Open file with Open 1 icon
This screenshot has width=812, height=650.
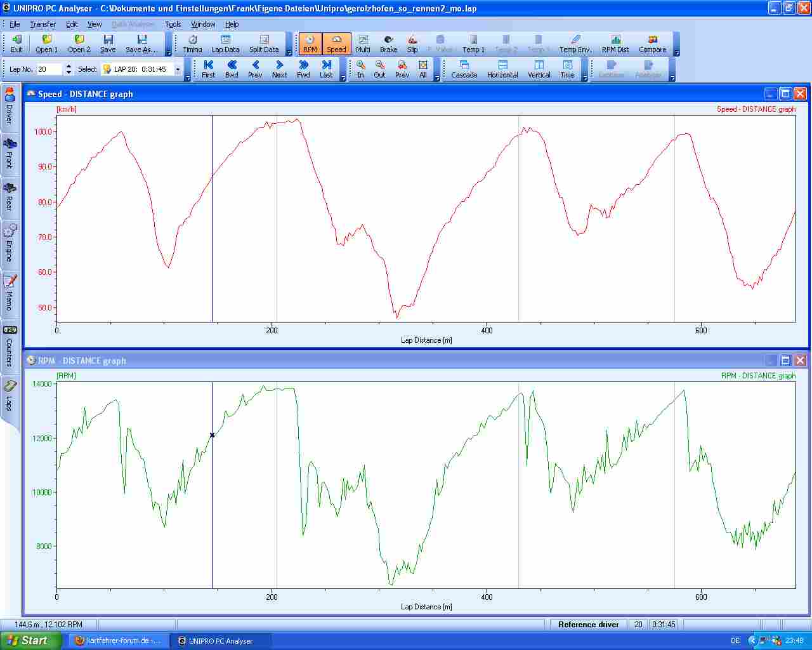pos(46,44)
